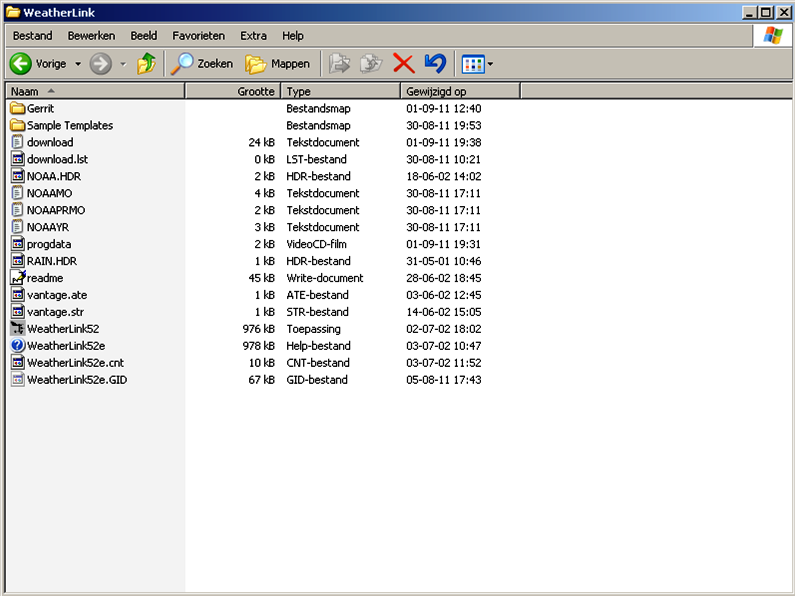Select the Gerrit folder icon
This screenshot has height=596, width=795.
17,108
